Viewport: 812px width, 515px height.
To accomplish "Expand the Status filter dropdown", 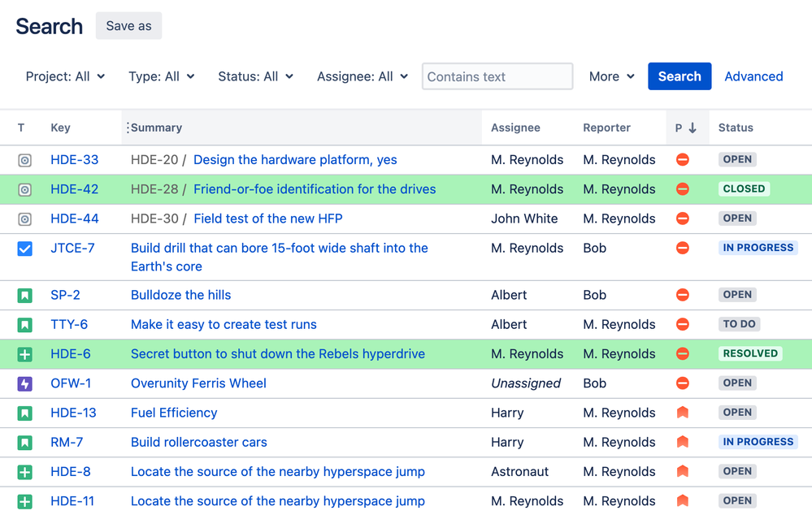I will (255, 76).
